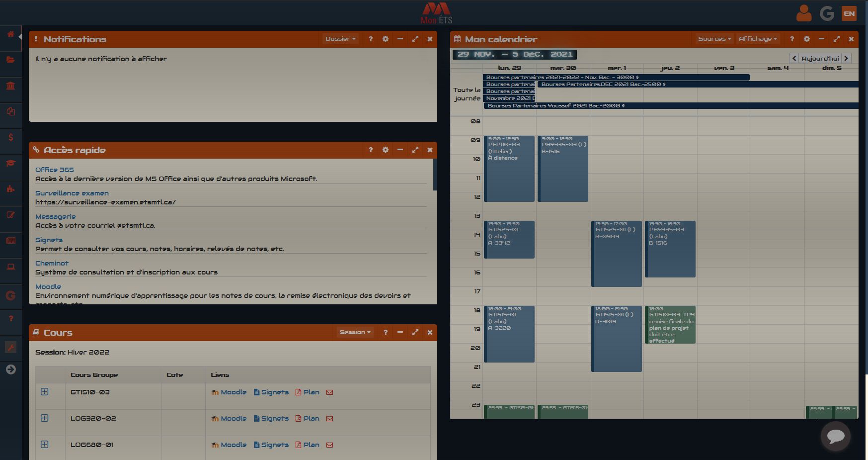Open Bourses Partenaires Youssef 2021 all-day event
This screenshot has width=868, height=460.
pyautogui.click(x=671, y=105)
